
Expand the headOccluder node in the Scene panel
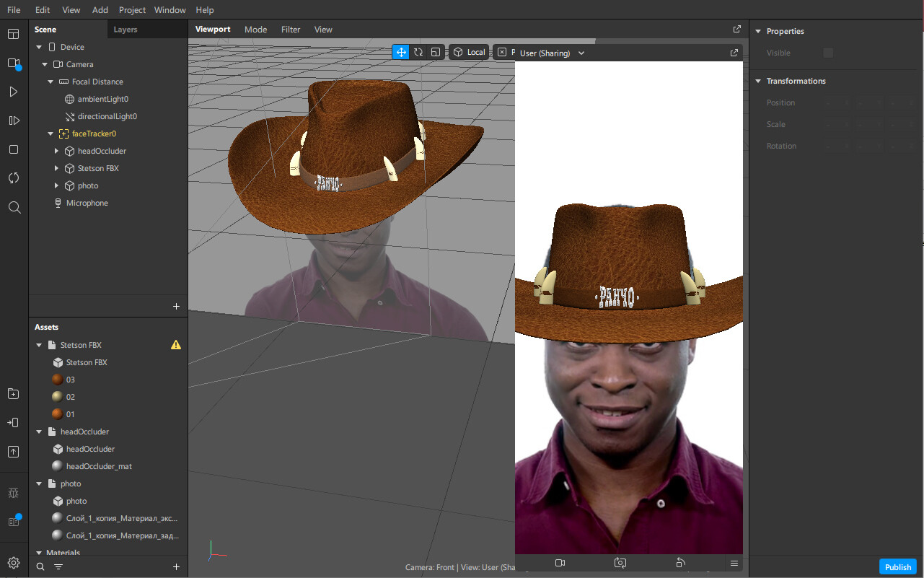point(56,151)
